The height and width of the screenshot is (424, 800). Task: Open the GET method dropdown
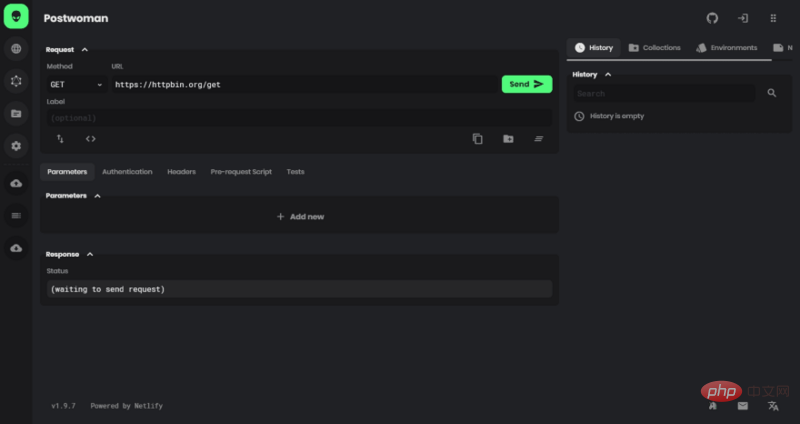tap(77, 84)
